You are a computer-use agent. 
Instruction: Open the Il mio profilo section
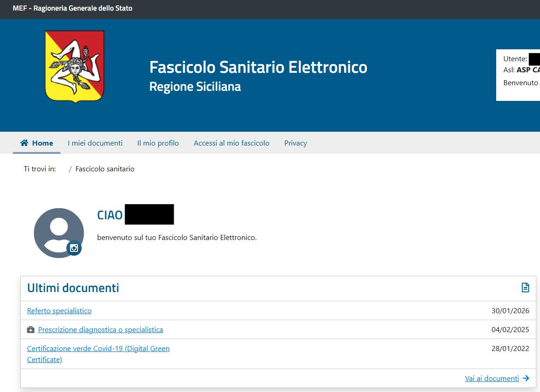[x=158, y=143]
